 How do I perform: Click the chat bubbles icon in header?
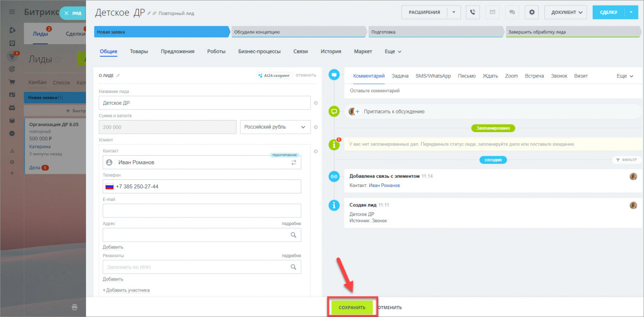(x=512, y=12)
